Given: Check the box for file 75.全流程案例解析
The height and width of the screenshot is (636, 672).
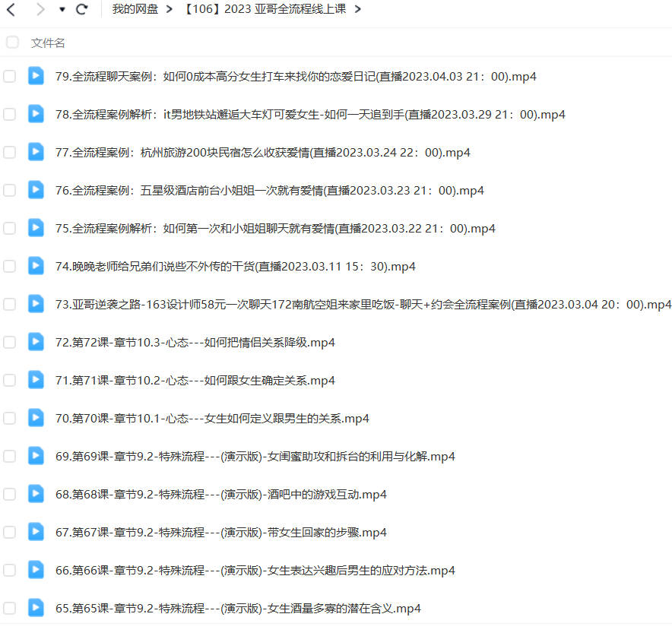Looking at the screenshot, I should [x=9, y=228].
